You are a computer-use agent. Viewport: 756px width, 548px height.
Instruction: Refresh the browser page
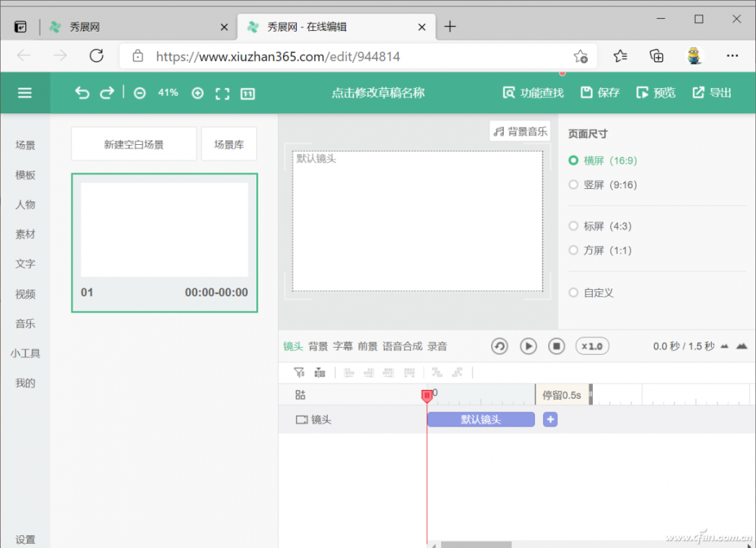(x=97, y=56)
